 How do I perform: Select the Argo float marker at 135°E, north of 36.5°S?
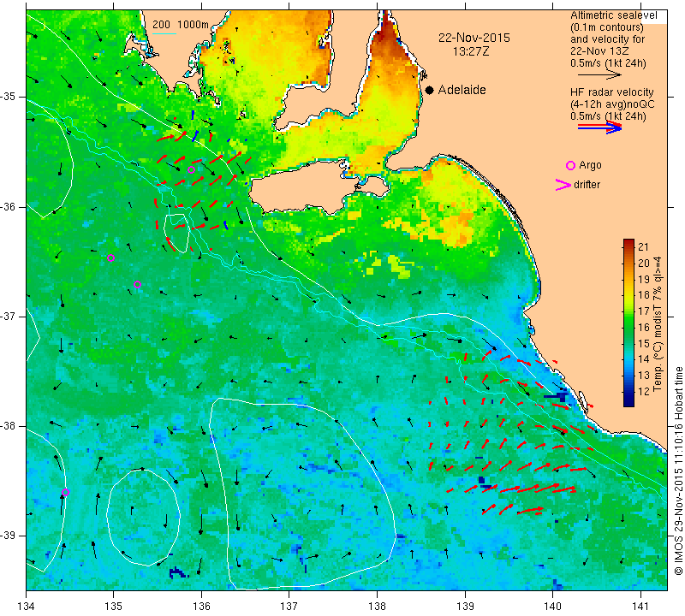pyautogui.click(x=111, y=258)
